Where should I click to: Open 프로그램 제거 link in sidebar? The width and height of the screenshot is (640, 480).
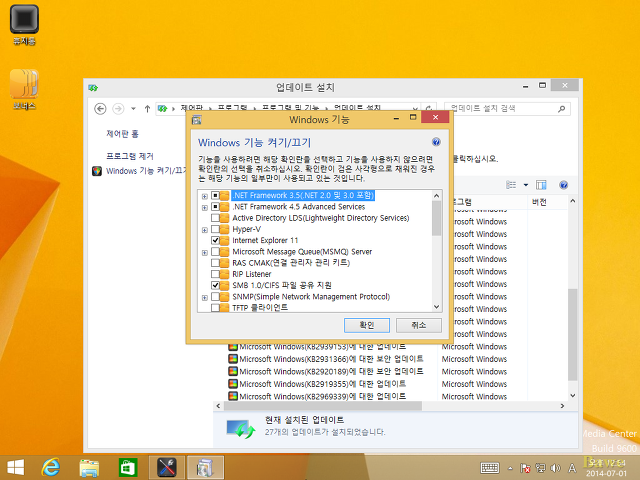click(130, 156)
